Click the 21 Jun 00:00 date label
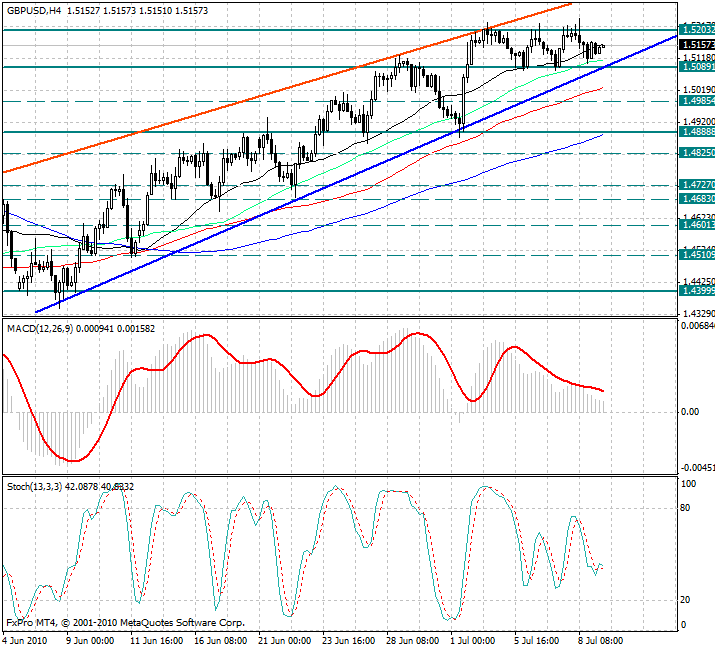 click(285, 641)
